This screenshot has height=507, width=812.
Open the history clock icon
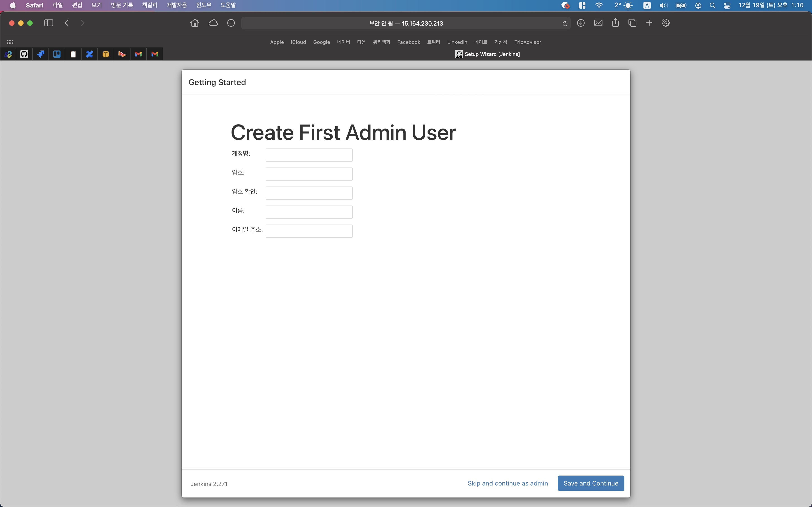point(231,23)
